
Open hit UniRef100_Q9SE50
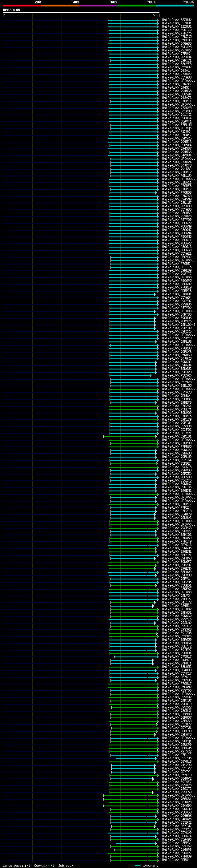(x=177, y=792)
